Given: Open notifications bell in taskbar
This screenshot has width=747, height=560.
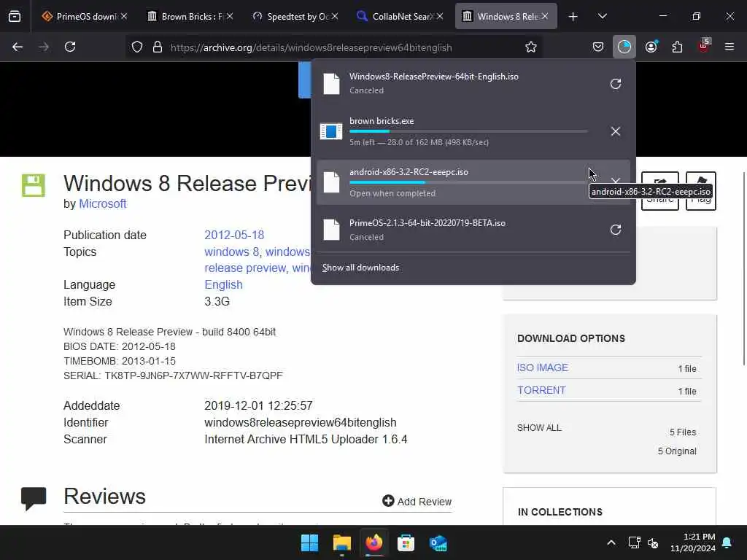Looking at the screenshot, I should pyautogui.click(x=727, y=542).
